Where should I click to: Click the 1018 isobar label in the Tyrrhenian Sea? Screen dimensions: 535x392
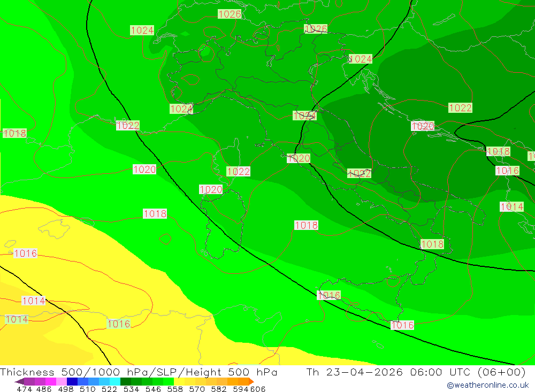[x=306, y=225]
